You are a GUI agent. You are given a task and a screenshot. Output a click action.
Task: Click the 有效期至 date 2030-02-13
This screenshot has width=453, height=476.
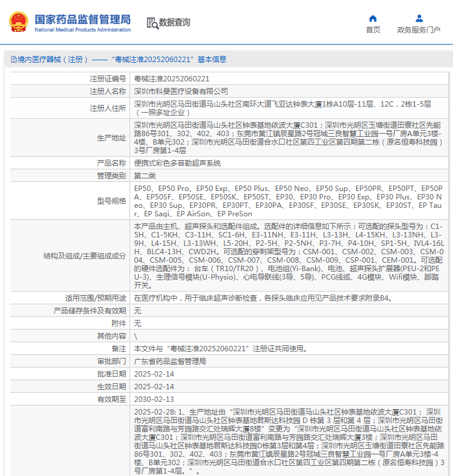click(x=154, y=399)
